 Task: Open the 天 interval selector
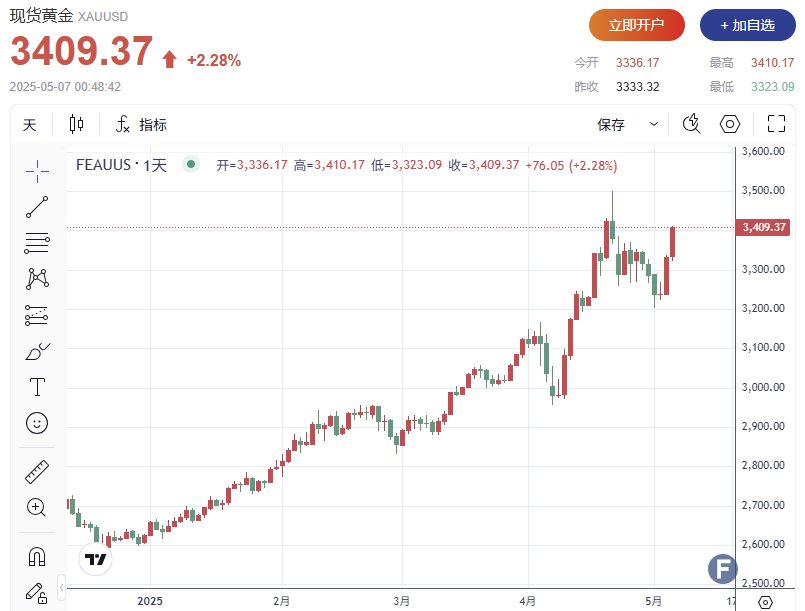(30, 125)
